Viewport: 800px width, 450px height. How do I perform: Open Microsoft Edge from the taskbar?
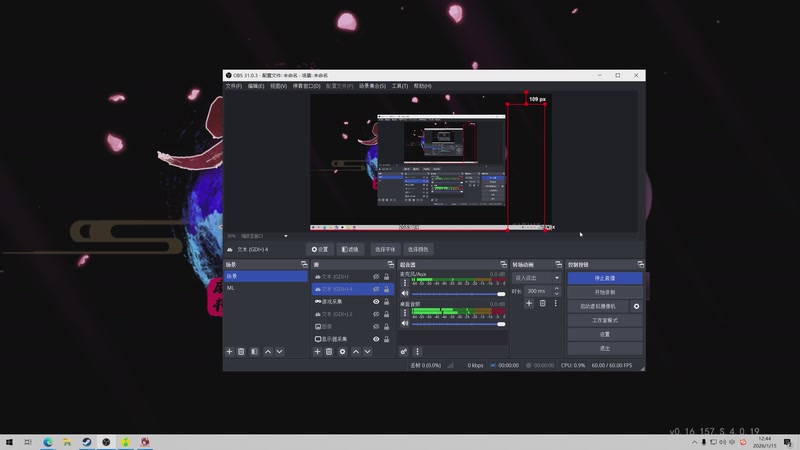click(48, 442)
